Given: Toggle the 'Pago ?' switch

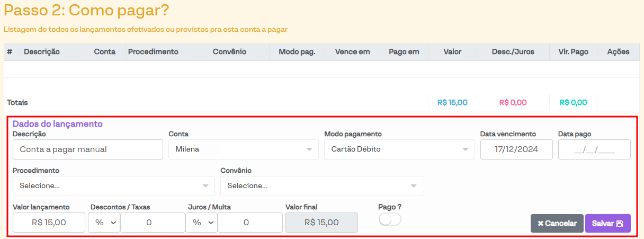Looking at the screenshot, I should pyautogui.click(x=390, y=219).
